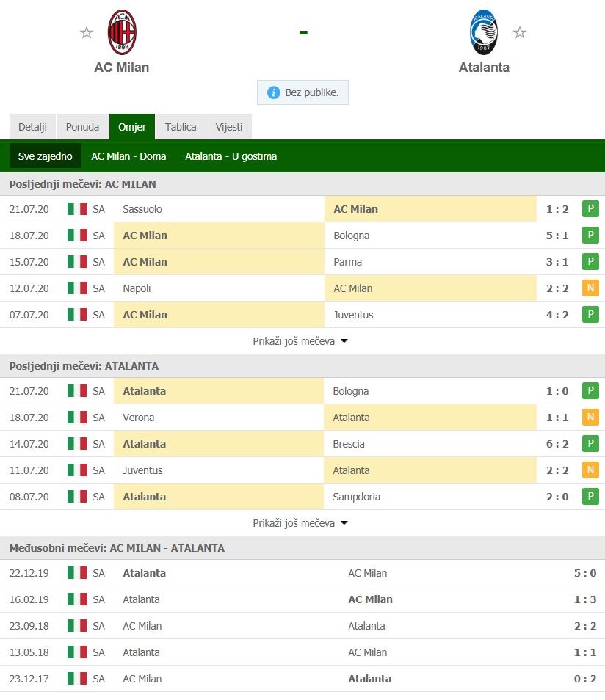Click the blue info icon by Bez publike

coord(273,92)
